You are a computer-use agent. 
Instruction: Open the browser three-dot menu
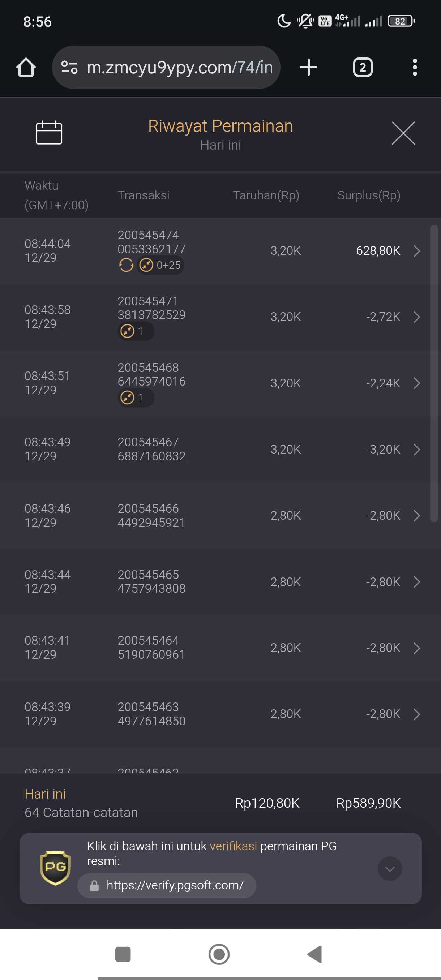414,67
